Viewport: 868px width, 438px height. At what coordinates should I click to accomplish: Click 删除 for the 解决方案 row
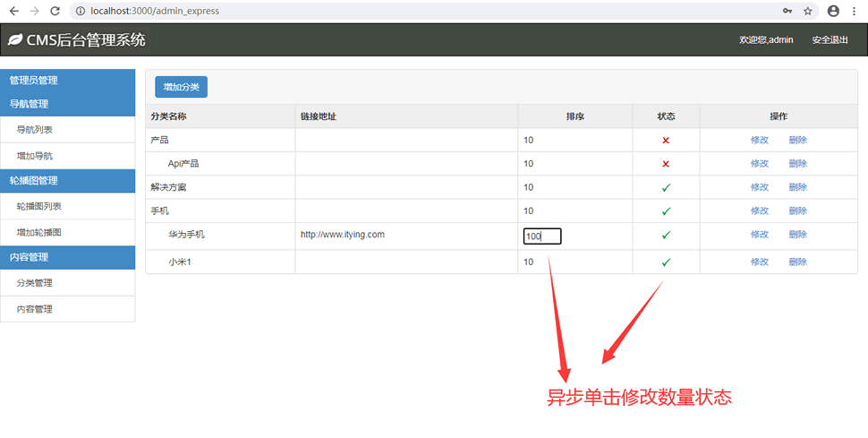tap(797, 187)
